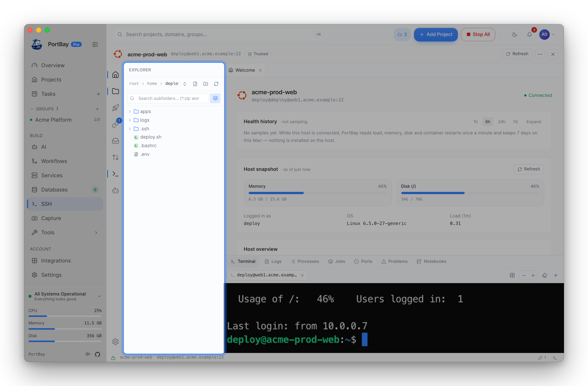
Task: Switch to the Processes panel tab
Action: point(305,261)
